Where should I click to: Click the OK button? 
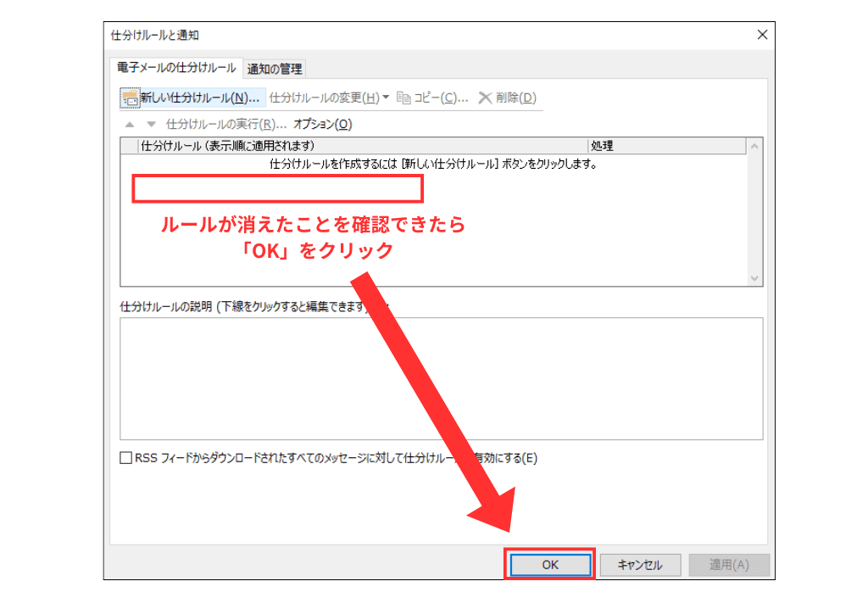tap(549, 564)
